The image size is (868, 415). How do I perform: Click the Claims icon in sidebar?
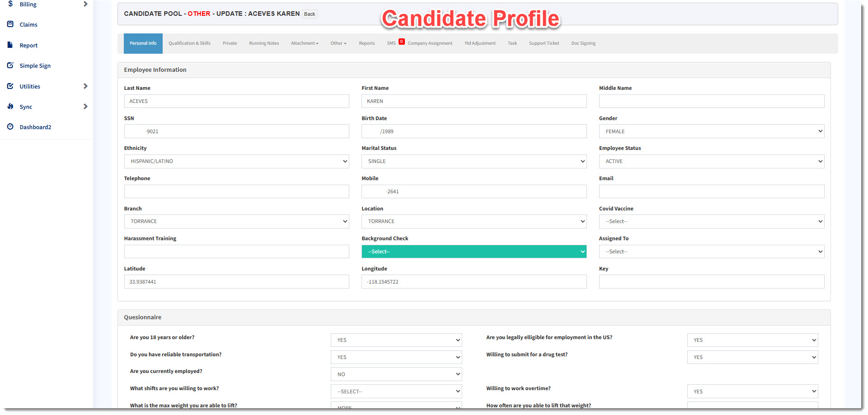[10, 24]
